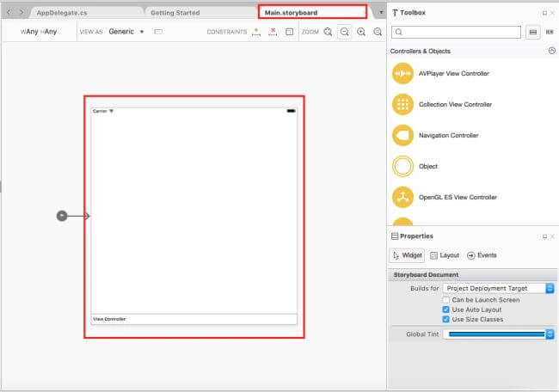Open the Global Tint color picker
This screenshot has height=392, width=559.
coord(499,334)
